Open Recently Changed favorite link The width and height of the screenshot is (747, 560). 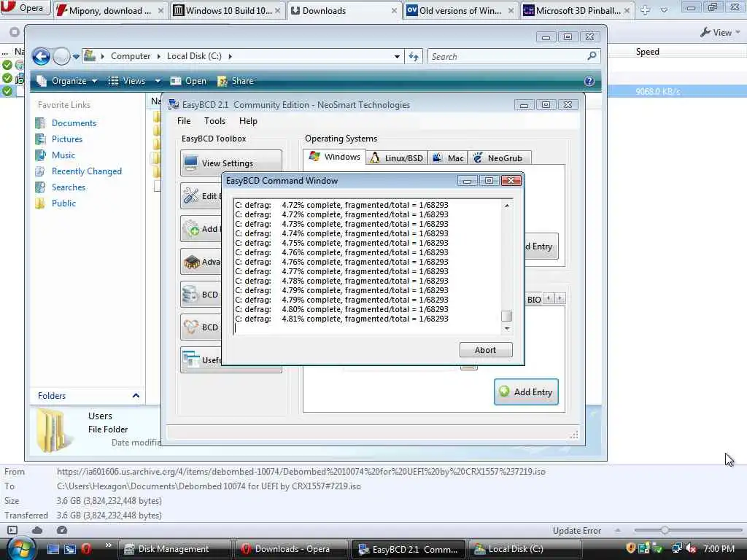(x=86, y=171)
